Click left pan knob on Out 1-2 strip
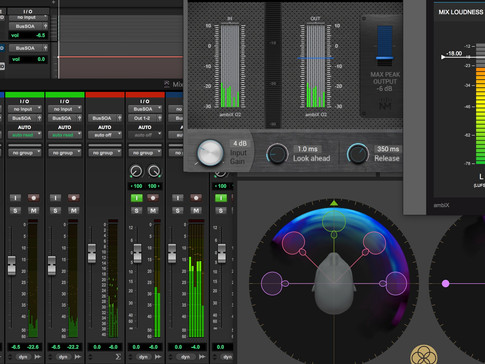 pyautogui.click(x=136, y=171)
